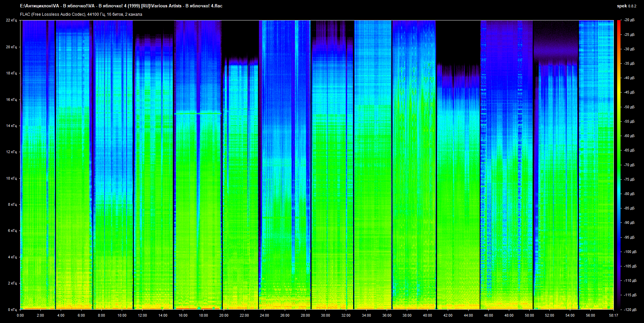
Task: Click the 0 кГц frequency label
Action: click(x=12, y=310)
